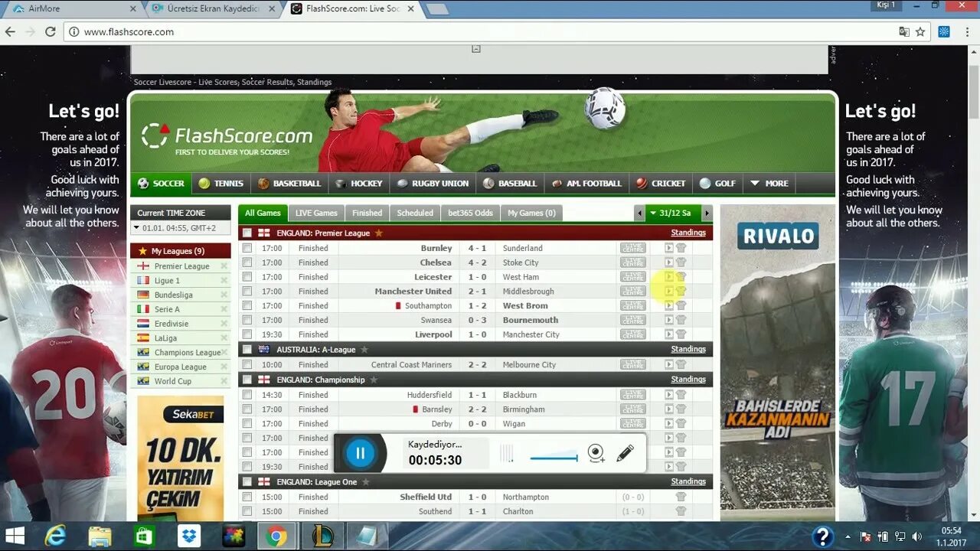Remove World Cup from My Leagues
The image size is (980, 551).
coord(224,381)
